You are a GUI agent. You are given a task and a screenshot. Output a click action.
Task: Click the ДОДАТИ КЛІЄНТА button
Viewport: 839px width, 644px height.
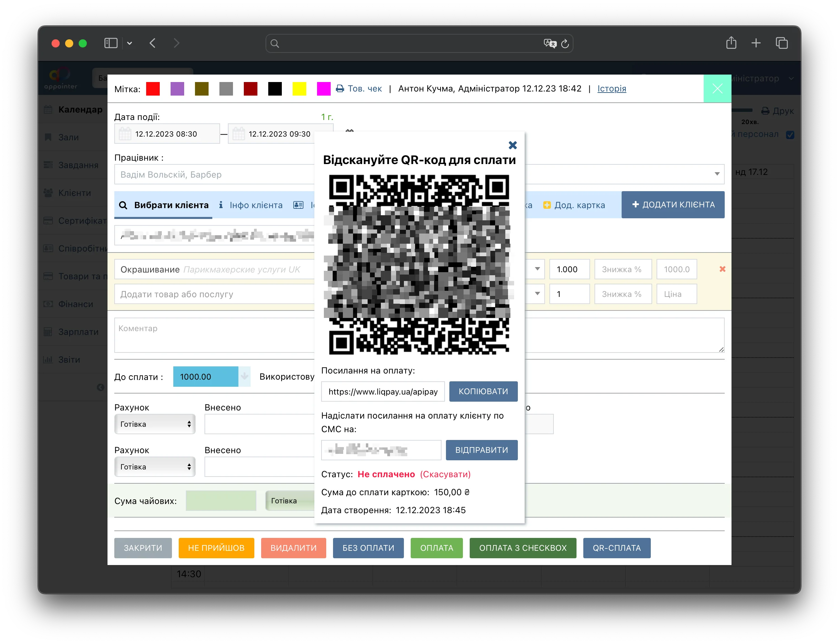point(672,205)
